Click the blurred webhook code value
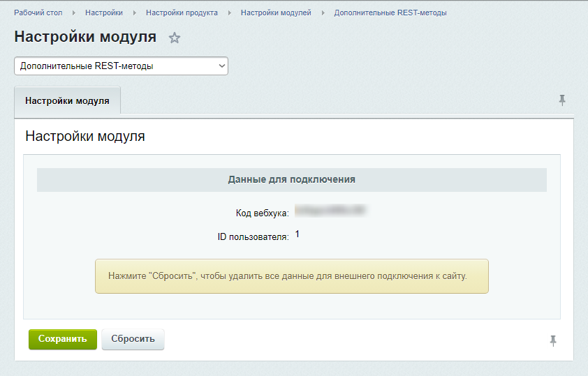 click(x=330, y=210)
